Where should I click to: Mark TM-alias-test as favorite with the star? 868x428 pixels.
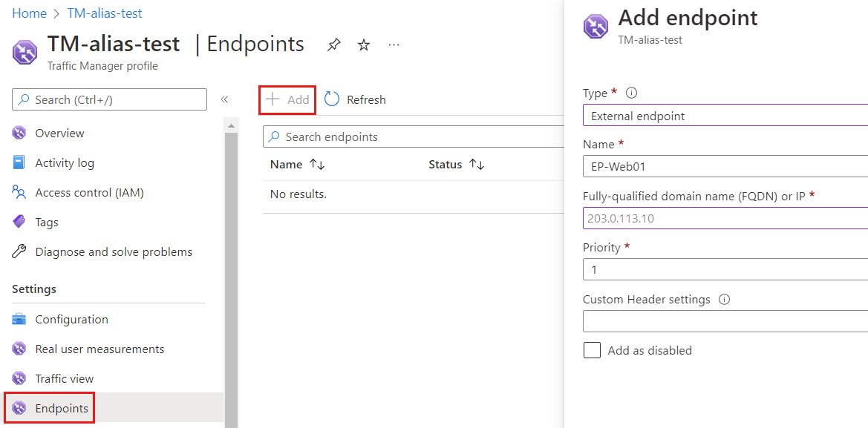point(363,45)
